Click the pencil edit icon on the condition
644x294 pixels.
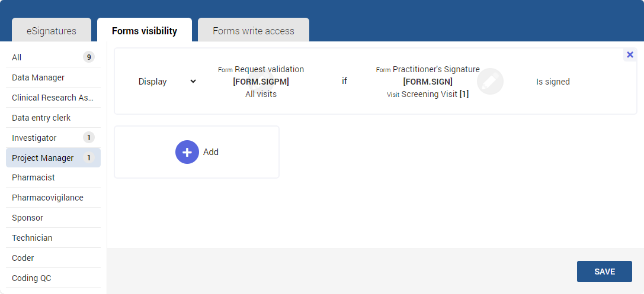pyautogui.click(x=490, y=82)
